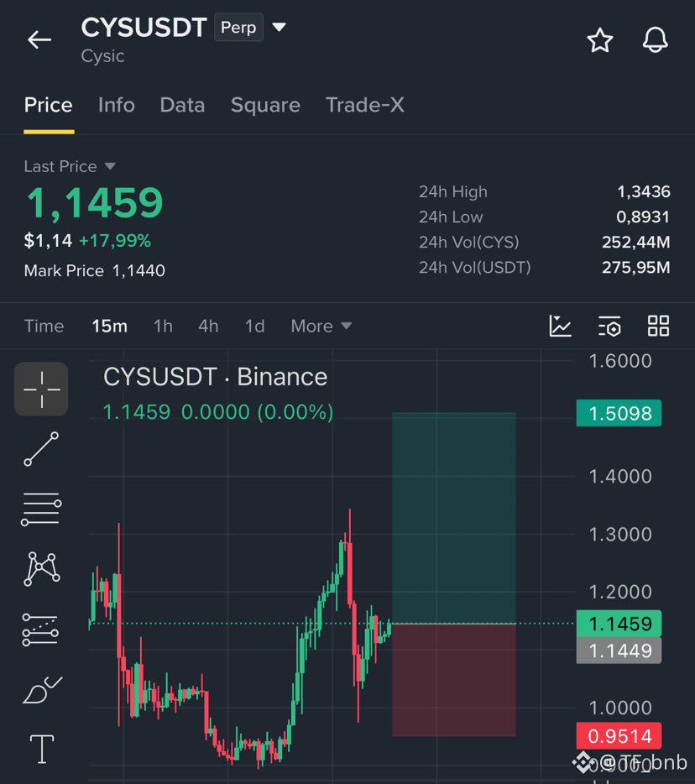
Task: Select the crosshair cursor tool
Action: (x=41, y=389)
